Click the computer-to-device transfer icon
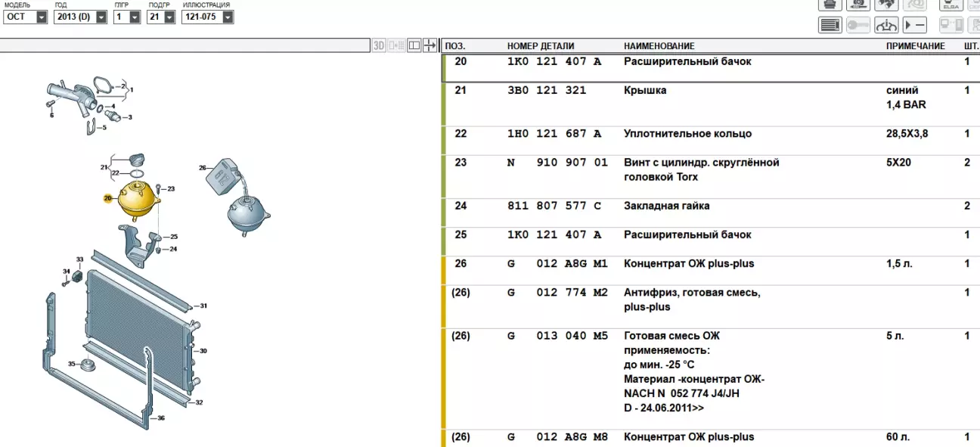Viewport: 980px width, 447px height. [951, 26]
